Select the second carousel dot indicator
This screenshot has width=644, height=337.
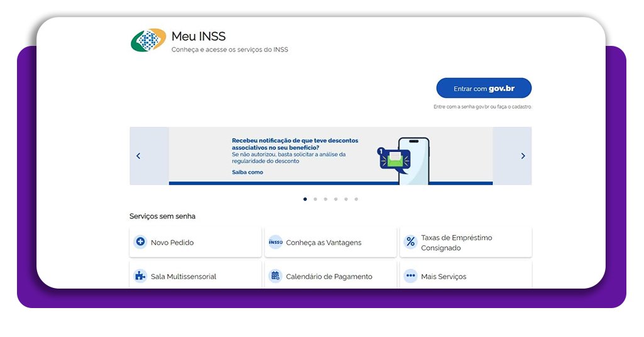315,199
